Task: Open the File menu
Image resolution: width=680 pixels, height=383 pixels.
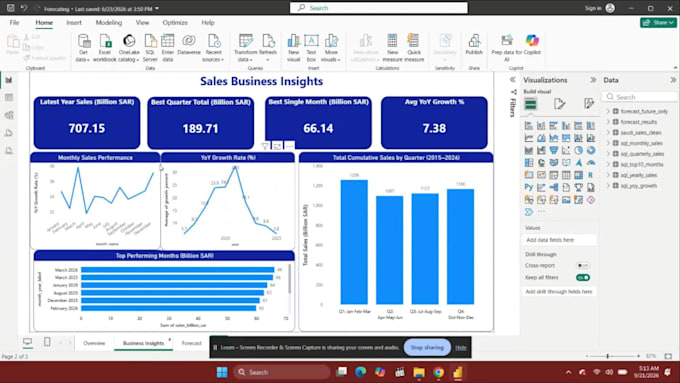Action: click(14, 23)
